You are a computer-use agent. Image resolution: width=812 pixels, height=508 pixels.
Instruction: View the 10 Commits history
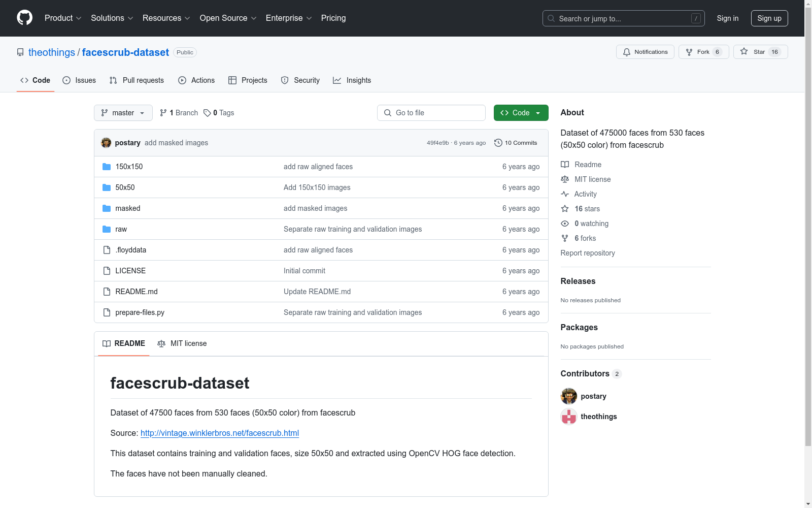click(516, 143)
